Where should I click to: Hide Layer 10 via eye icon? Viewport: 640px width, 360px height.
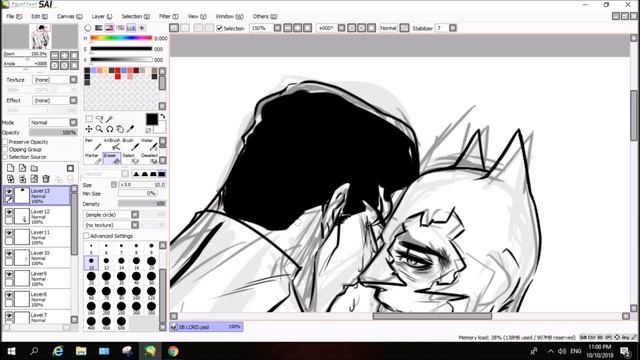9,253
